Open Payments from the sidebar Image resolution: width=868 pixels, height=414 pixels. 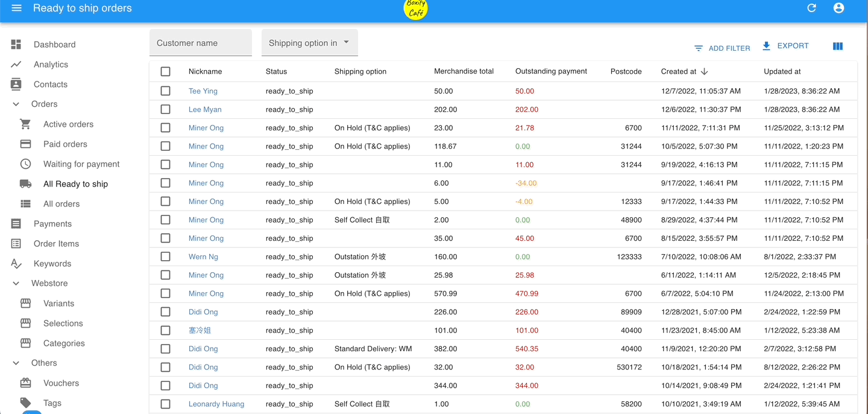tap(52, 224)
